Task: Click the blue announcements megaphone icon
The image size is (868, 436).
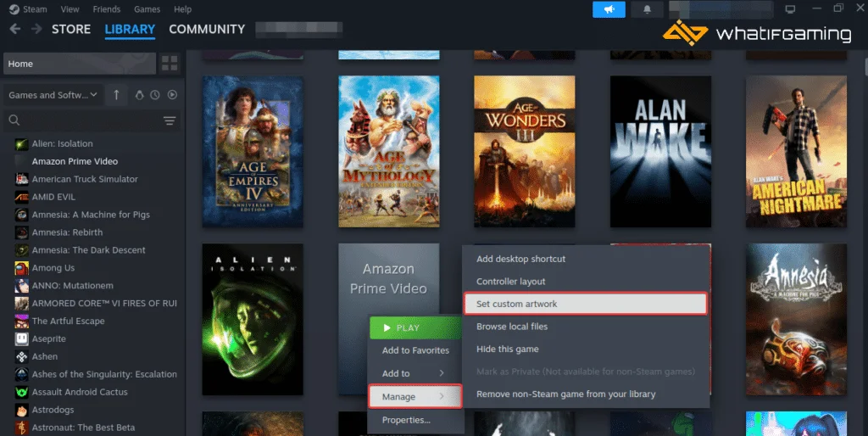Action: click(609, 9)
